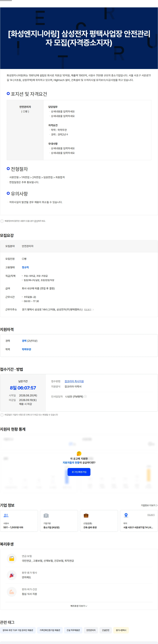Image resolution: width=158 pixels, height=644 pixels.
Task: Click the 학력무관 link under 지원자격
Action: pyautogui.click(x=26, y=349)
